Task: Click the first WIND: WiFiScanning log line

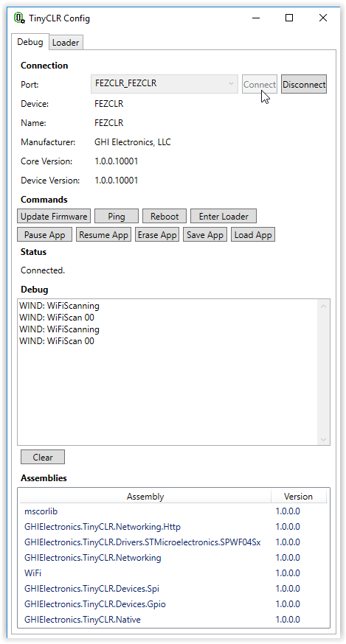Action: (59, 306)
